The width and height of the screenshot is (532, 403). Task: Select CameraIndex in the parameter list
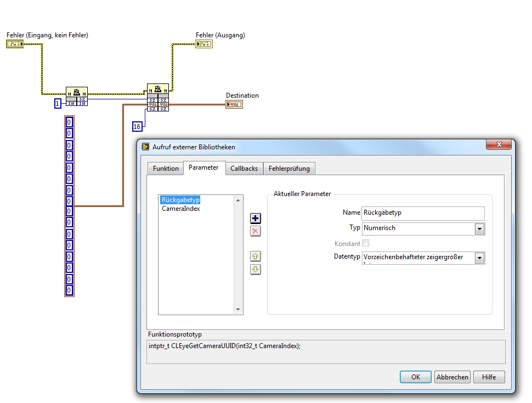pyautogui.click(x=181, y=209)
